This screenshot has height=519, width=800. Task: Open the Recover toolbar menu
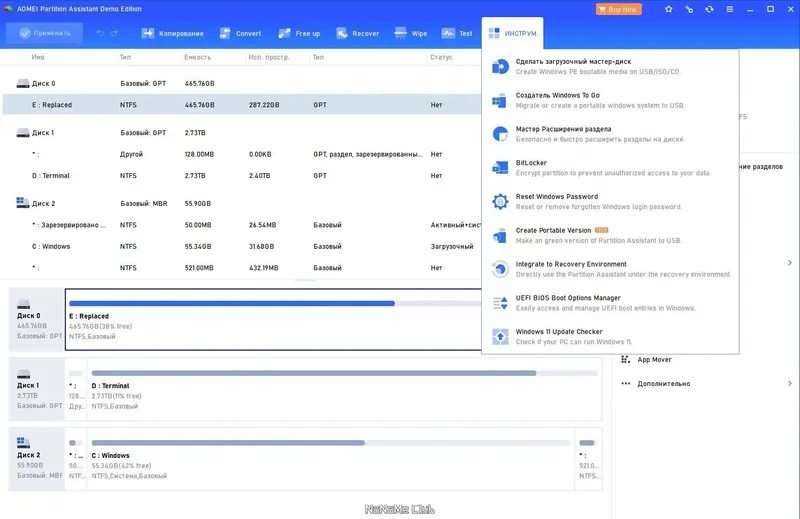tap(358, 33)
